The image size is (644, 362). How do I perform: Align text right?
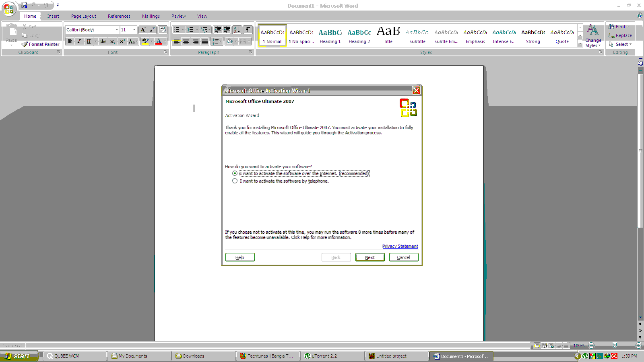tap(195, 41)
